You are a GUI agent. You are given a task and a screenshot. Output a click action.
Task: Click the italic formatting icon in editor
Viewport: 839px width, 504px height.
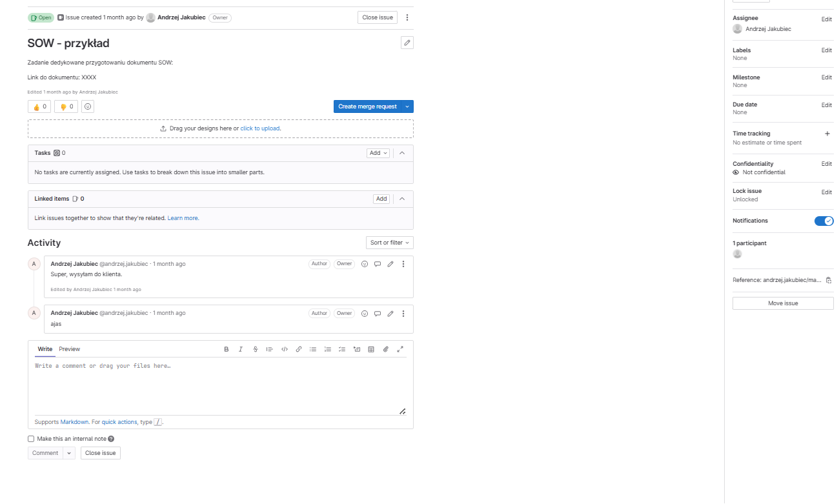coord(241,349)
